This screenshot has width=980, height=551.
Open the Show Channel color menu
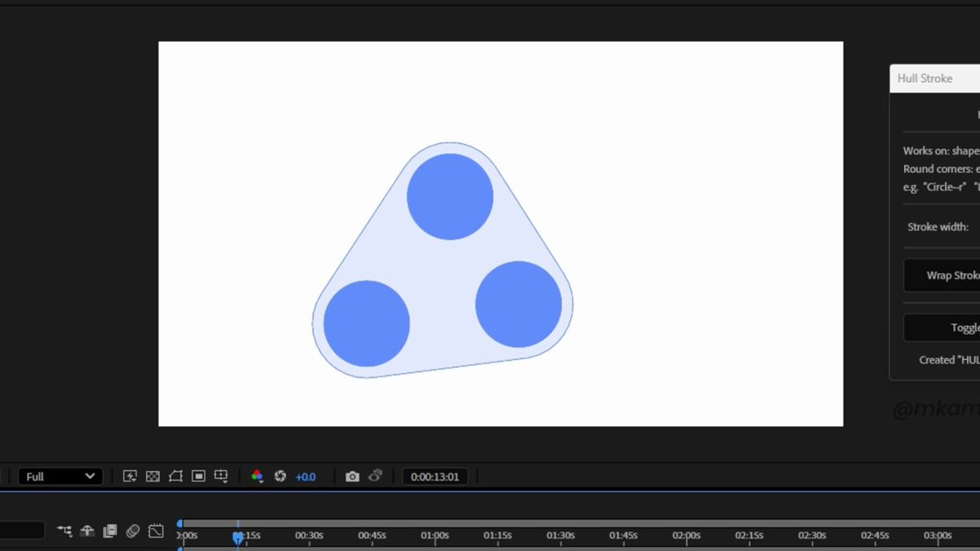(257, 476)
